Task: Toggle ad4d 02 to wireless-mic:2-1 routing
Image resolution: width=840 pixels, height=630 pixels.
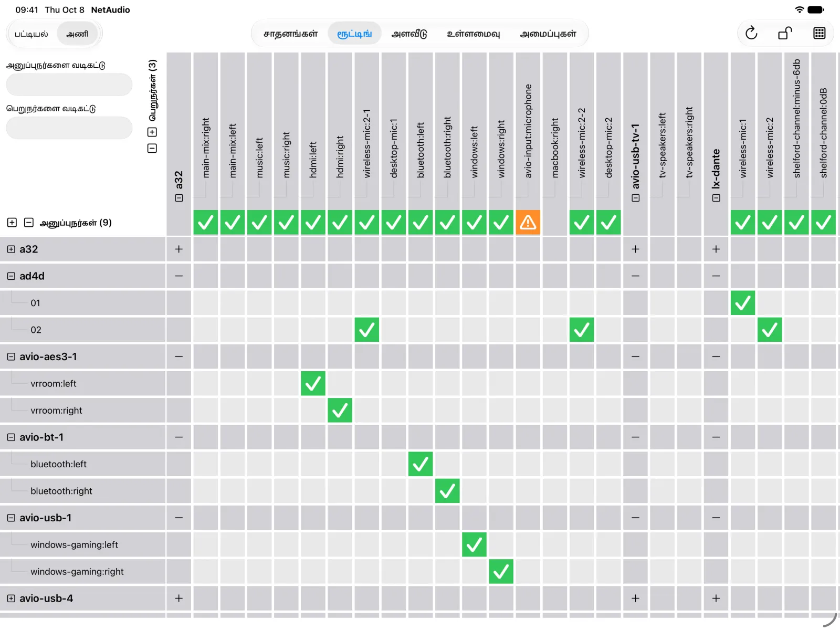Action: (x=366, y=330)
